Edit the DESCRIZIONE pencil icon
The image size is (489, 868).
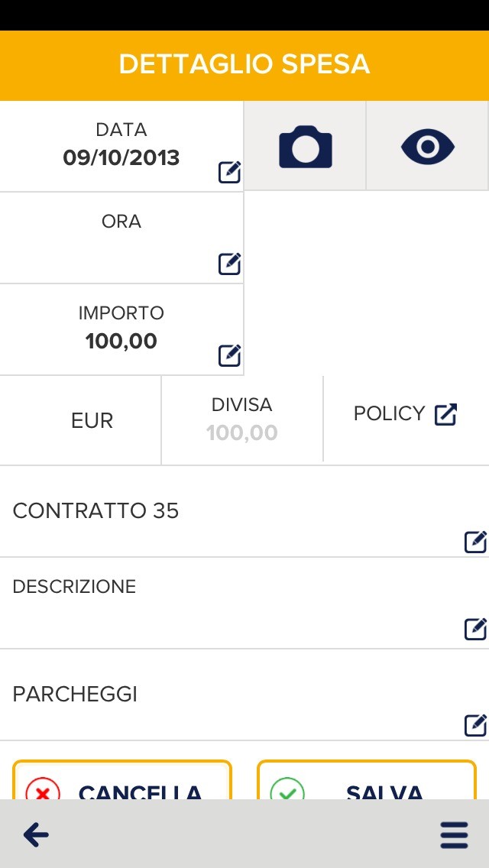point(475,629)
